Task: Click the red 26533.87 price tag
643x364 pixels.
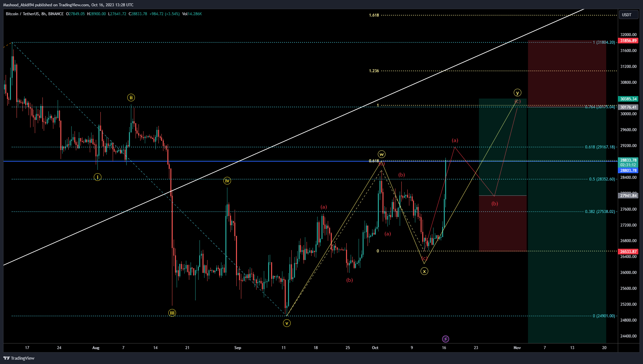Action: point(629,252)
